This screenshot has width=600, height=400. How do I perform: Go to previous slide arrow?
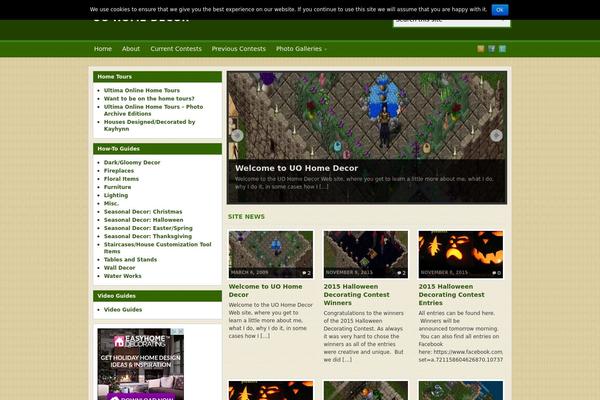click(237, 135)
